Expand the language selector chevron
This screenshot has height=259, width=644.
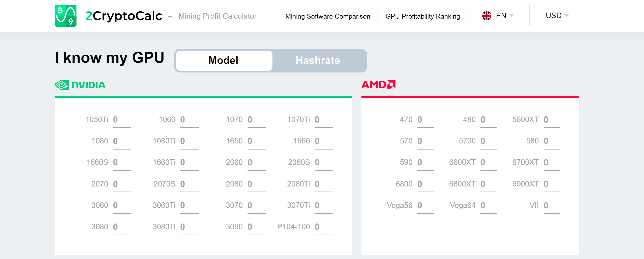point(512,16)
